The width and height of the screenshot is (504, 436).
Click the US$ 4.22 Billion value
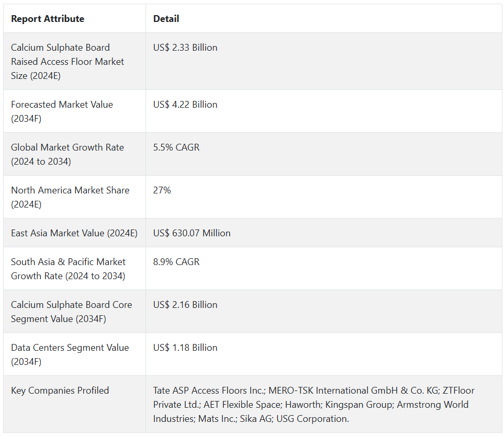pyautogui.click(x=185, y=105)
